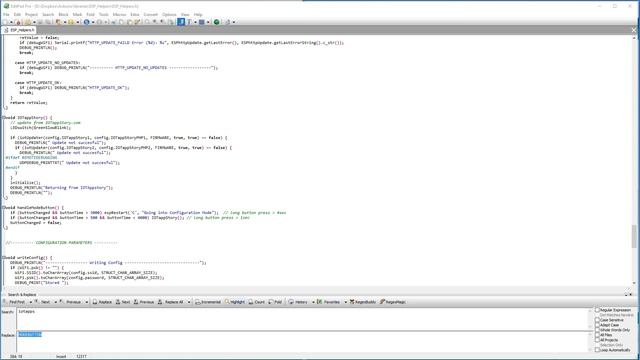Image resolution: width=640 pixels, height=360 pixels.
Task: Select the ESP_Helpers.h file tab
Action: (19, 30)
